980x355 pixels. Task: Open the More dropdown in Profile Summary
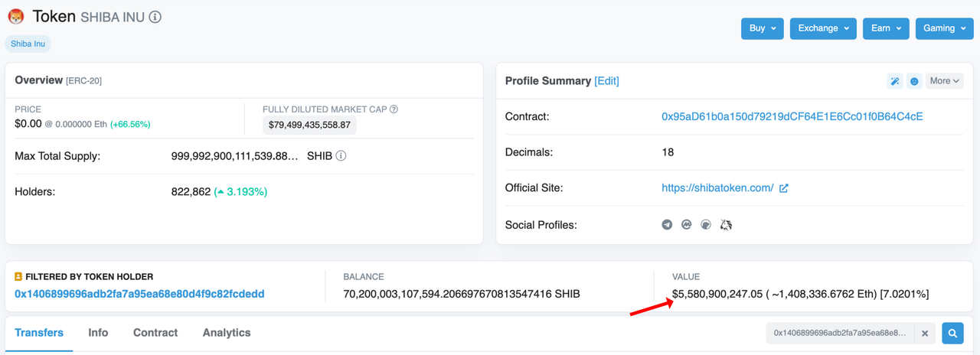tap(944, 81)
